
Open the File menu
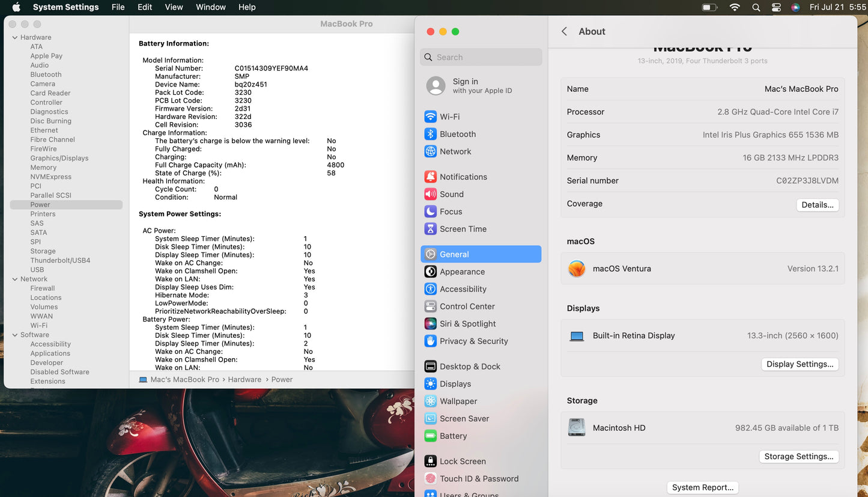118,7
